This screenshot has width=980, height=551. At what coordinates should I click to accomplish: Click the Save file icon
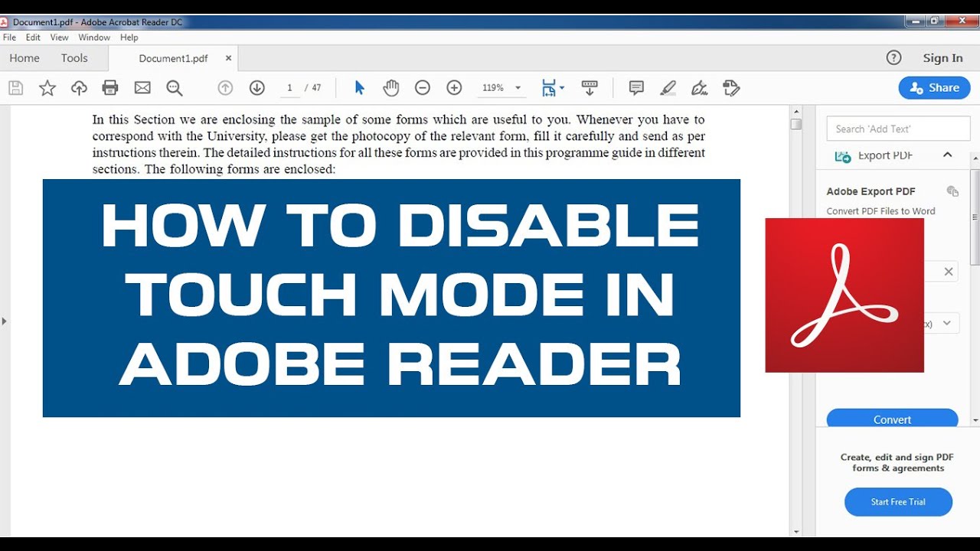click(15, 88)
